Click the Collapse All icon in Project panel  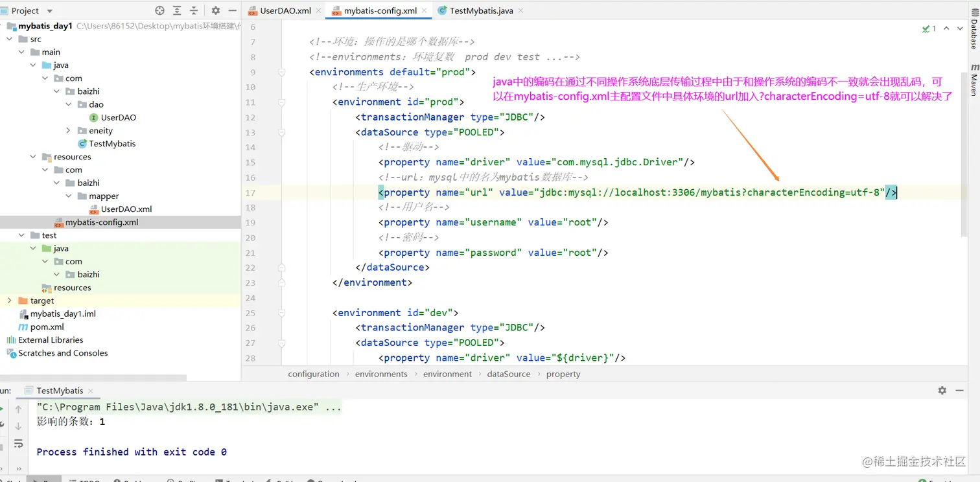click(x=193, y=10)
